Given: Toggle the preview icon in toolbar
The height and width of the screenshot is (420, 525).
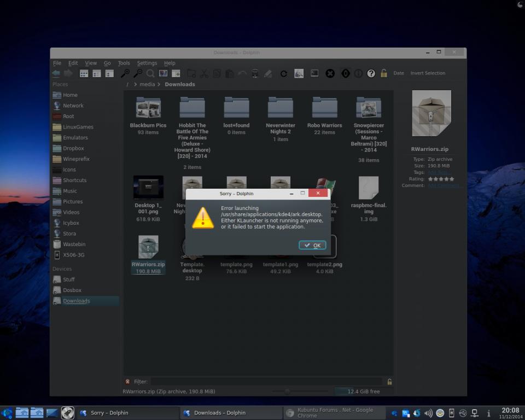Looking at the screenshot, I should coord(163,73).
